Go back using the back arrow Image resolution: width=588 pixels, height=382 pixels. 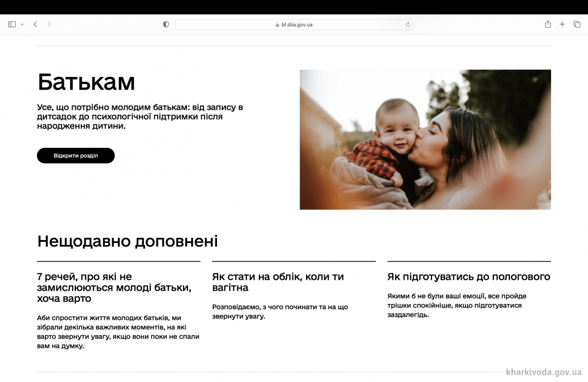35,24
